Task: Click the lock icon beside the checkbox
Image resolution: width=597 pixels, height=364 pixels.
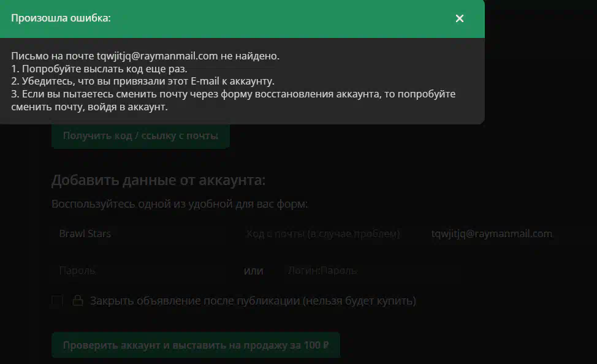Action: tap(78, 301)
